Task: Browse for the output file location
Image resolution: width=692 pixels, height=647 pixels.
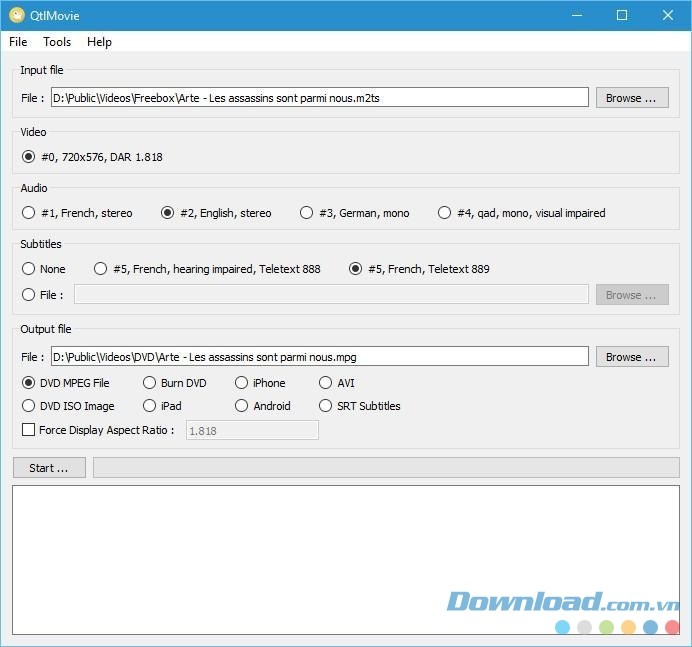Action: (632, 357)
